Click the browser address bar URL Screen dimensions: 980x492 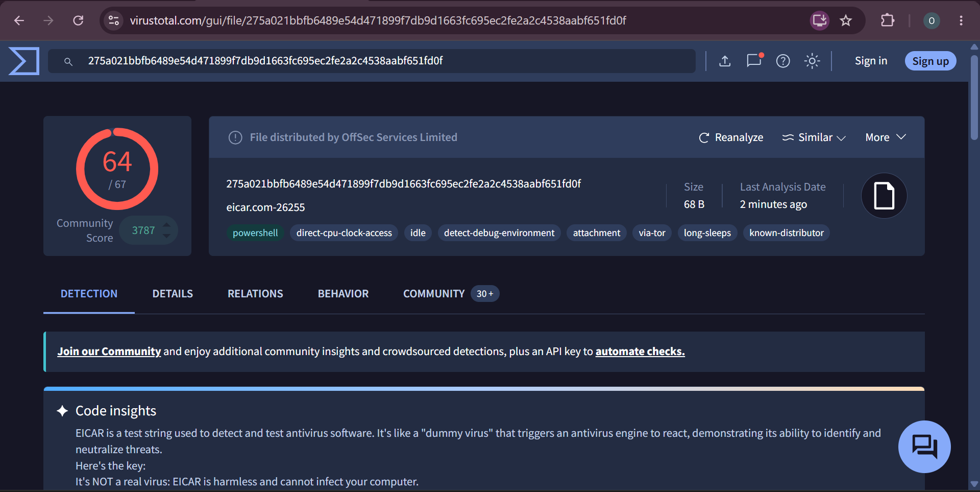(x=378, y=20)
